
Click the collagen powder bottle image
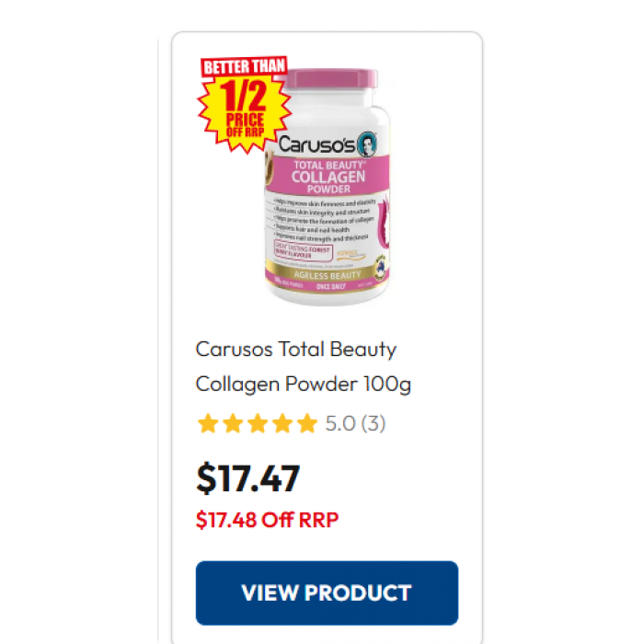pyautogui.click(x=328, y=187)
